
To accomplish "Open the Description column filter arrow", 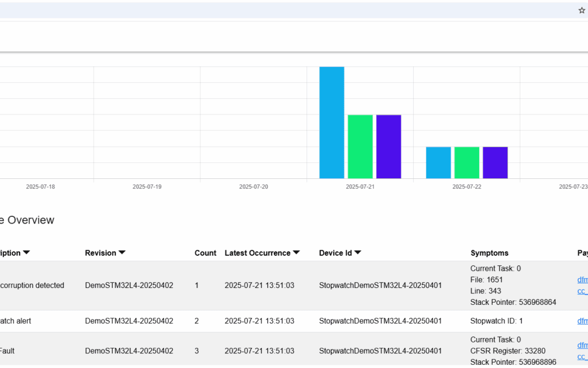I will click(26, 252).
